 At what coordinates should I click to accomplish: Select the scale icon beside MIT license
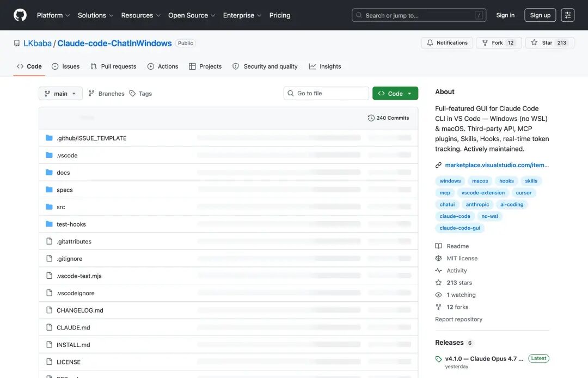[x=438, y=258]
